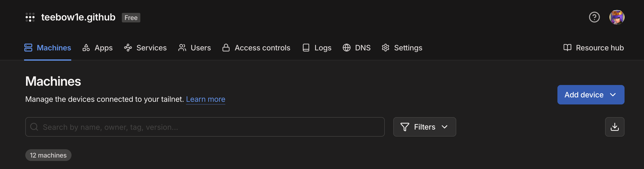Click the Settings gear icon
The width and height of the screenshot is (644, 169).
pos(385,47)
